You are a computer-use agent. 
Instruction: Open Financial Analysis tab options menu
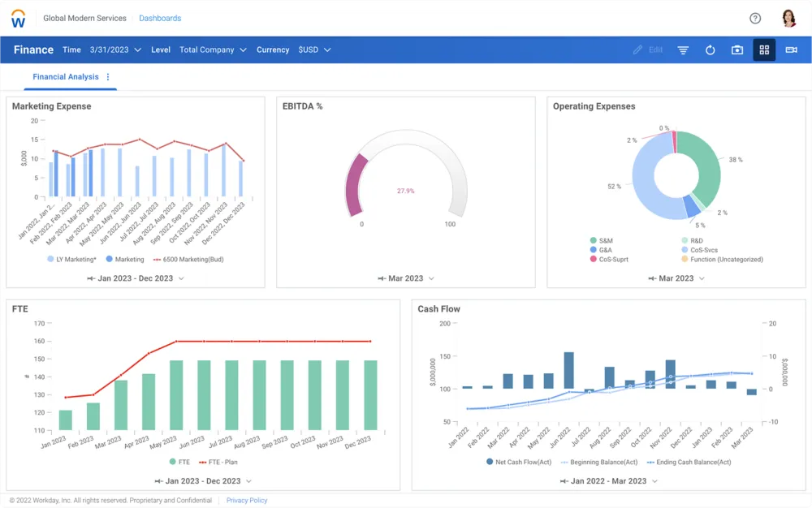[x=108, y=76]
